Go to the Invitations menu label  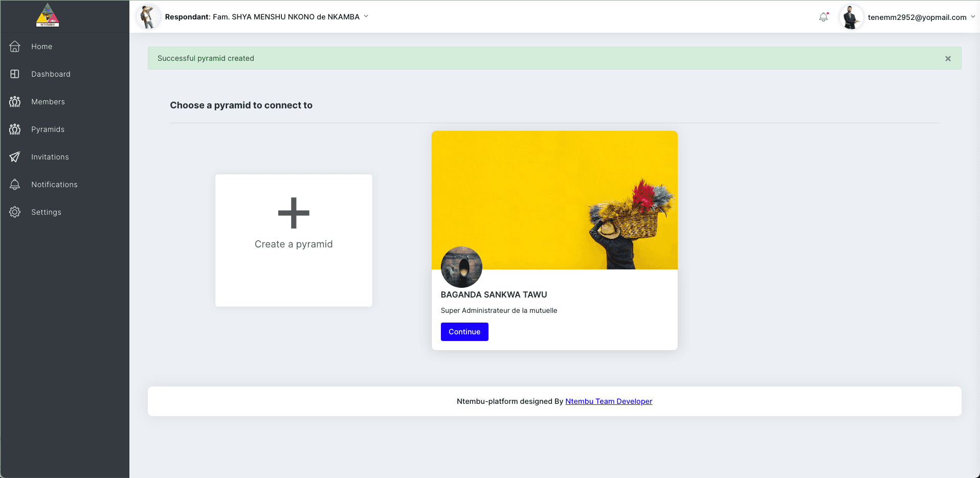pos(50,157)
